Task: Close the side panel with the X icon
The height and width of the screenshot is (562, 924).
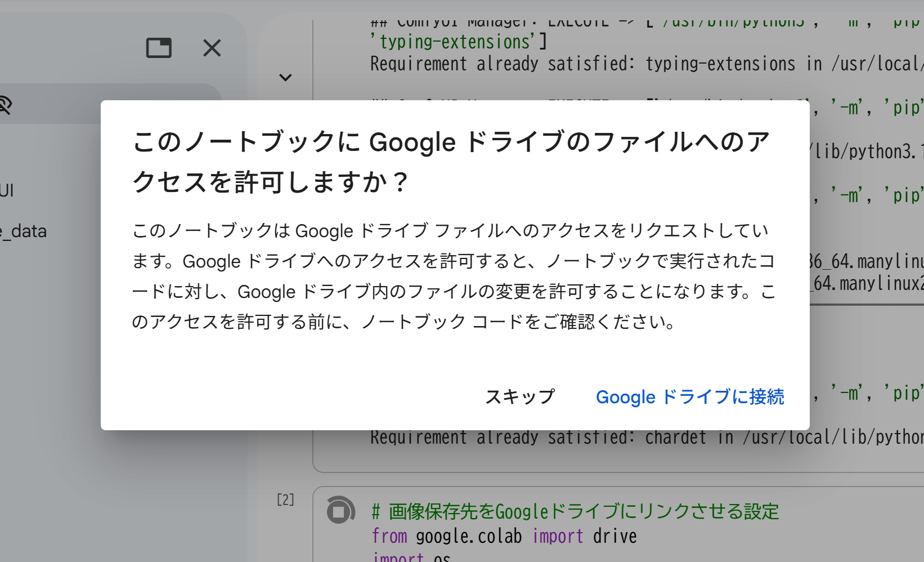Action: pyautogui.click(x=212, y=48)
